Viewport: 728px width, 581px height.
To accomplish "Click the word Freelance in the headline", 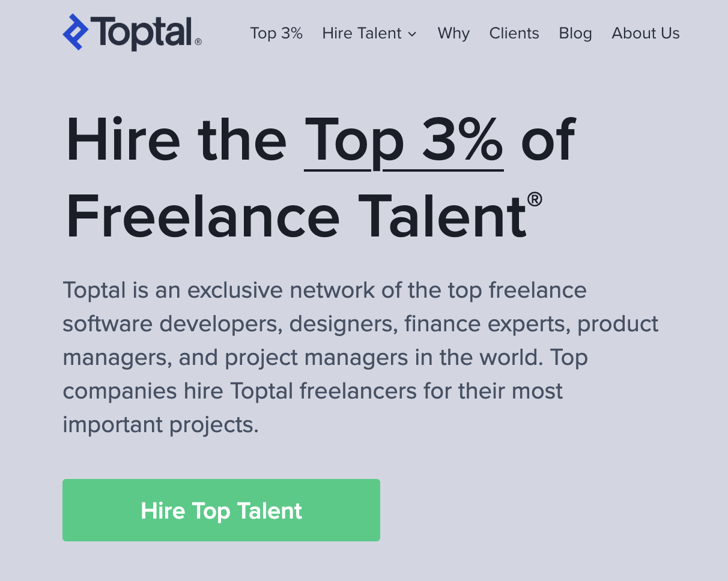I will [x=203, y=216].
